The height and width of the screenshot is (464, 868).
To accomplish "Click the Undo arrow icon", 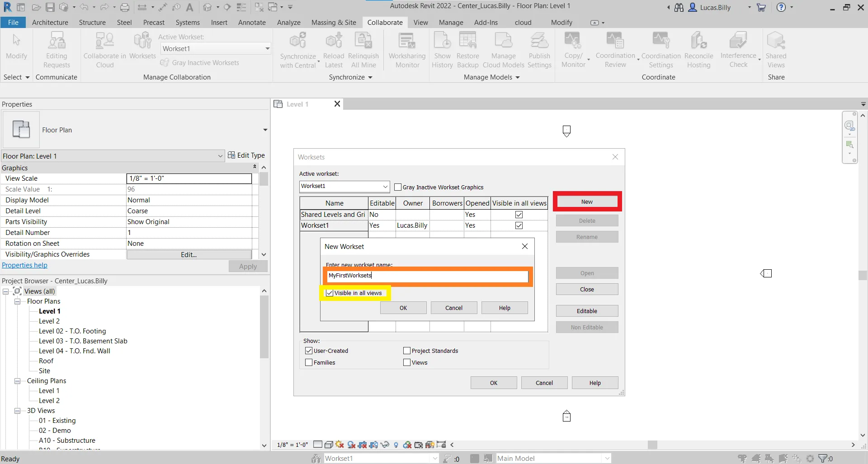I will tap(84, 7).
